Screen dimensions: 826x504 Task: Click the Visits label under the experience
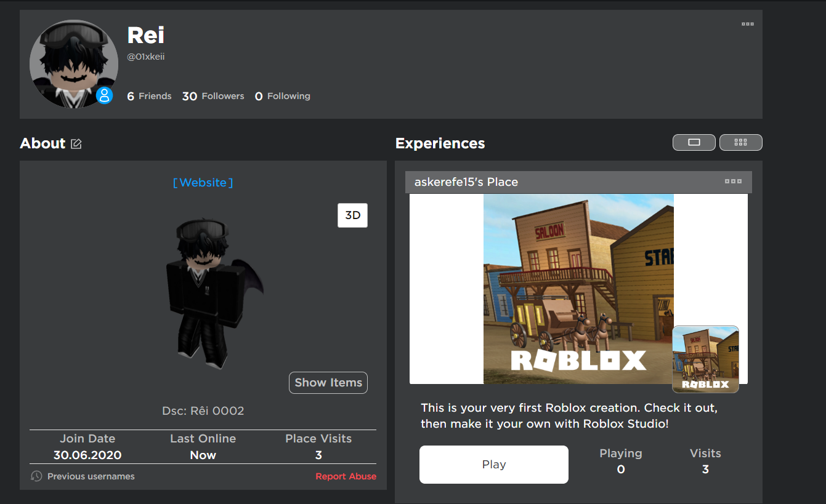click(x=705, y=454)
